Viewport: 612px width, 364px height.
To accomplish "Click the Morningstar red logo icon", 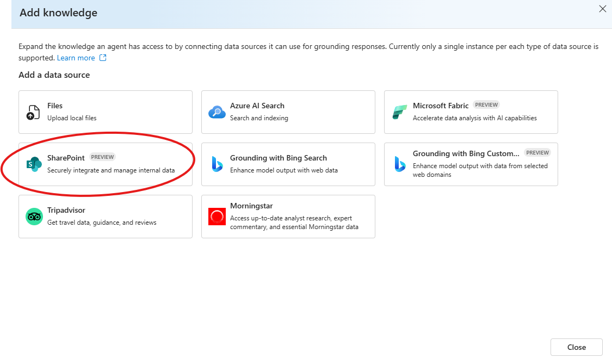I will pos(217,217).
